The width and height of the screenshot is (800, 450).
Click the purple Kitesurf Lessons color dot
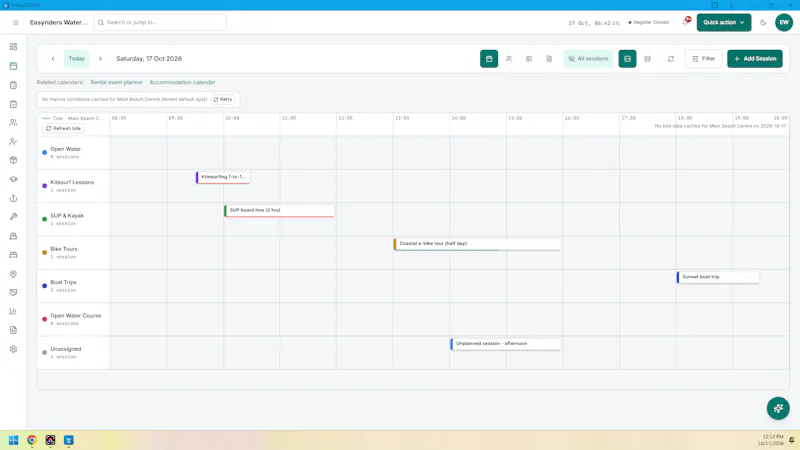[x=44, y=186]
